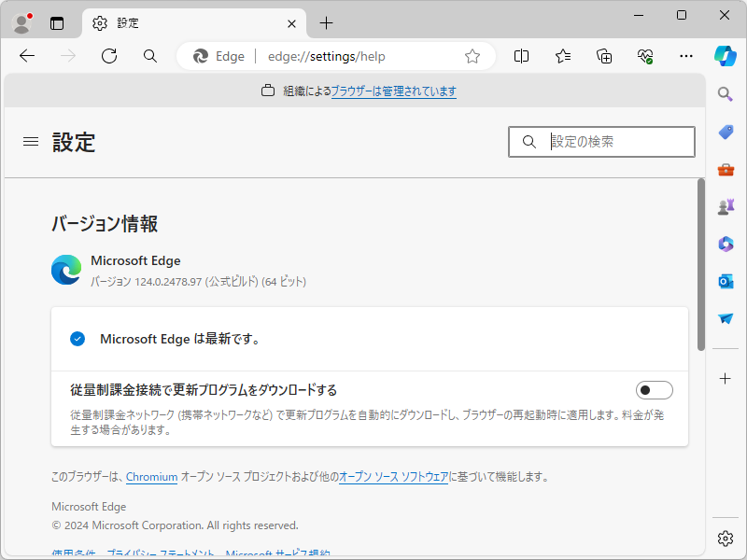Open Games in the sidebar
Image resolution: width=747 pixels, height=560 pixels.
click(x=725, y=206)
